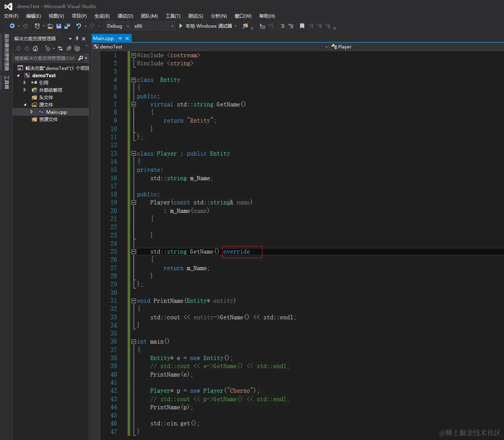
Task: Expand the Main.cpp tree node
Action: click(x=32, y=112)
